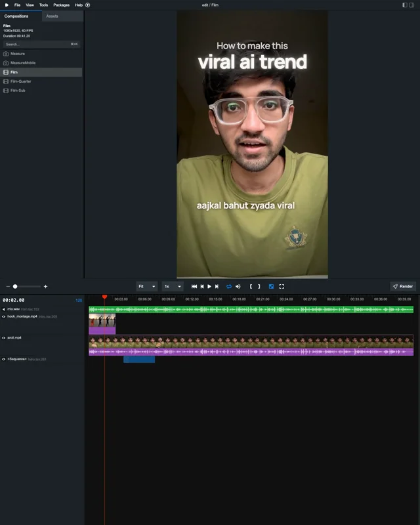Hide the hook_montage.mp4 track
Screen dimensions: 420x525
point(4,317)
